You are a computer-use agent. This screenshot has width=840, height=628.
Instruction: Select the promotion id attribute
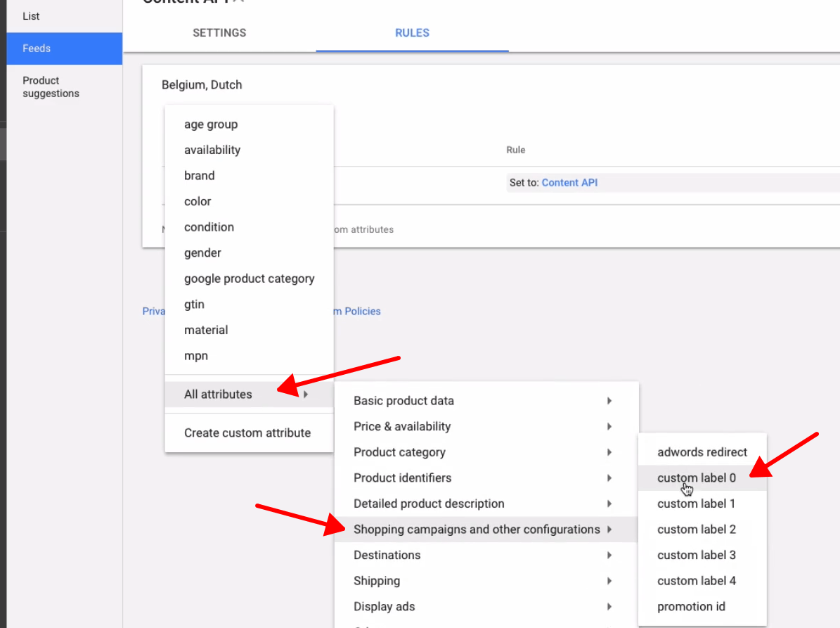tap(691, 607)
